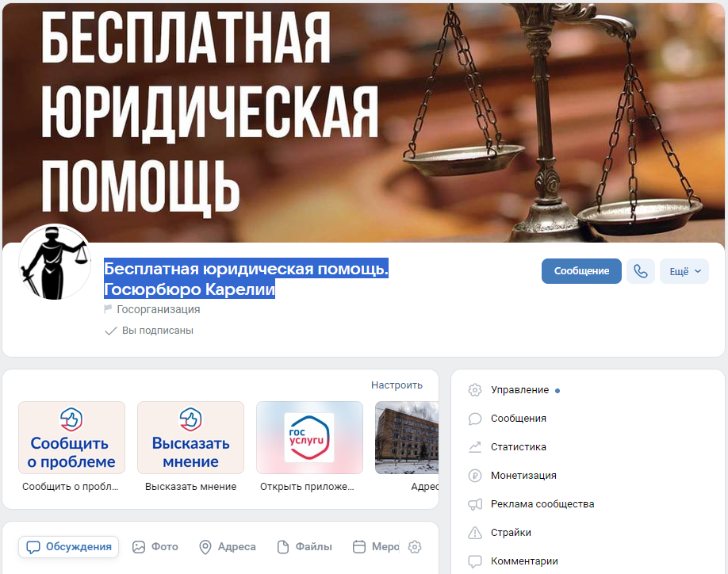
Task: Click the Сообщение button
Action: 581,271
